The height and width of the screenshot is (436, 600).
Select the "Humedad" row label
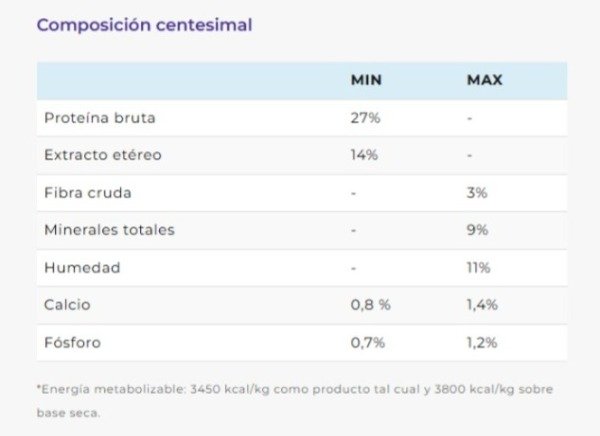pyautogui.click(x=82, y=267)
